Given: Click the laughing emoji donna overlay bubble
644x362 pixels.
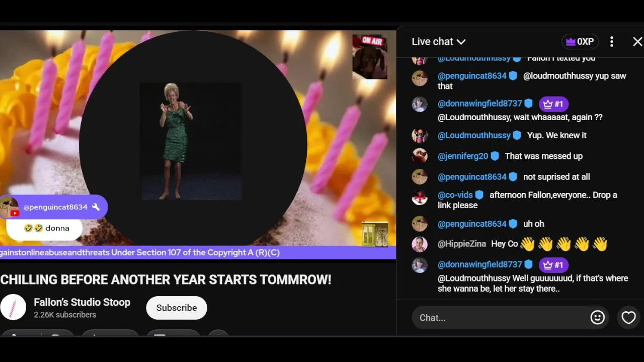Looking at the screenshot, I should point(45,228).
